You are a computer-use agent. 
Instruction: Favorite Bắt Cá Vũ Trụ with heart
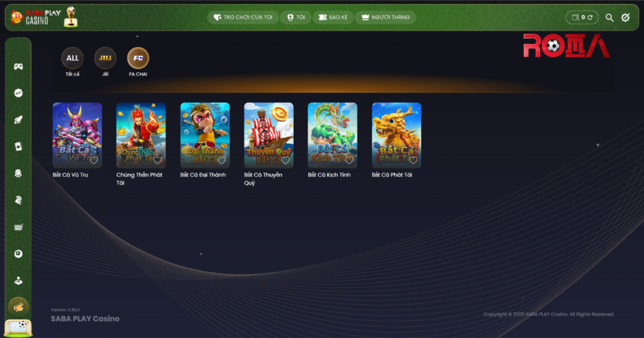click(94, 160)
